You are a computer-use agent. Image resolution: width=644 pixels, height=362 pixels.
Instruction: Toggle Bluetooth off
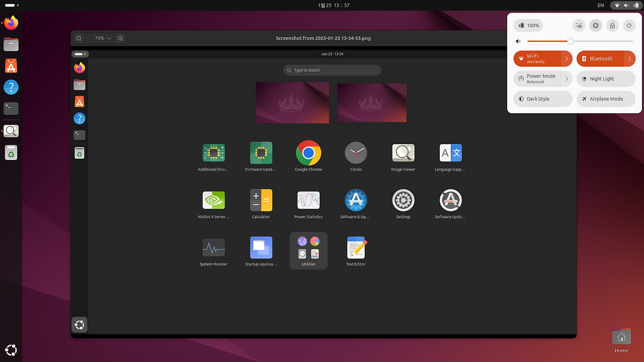coord(600,58)
